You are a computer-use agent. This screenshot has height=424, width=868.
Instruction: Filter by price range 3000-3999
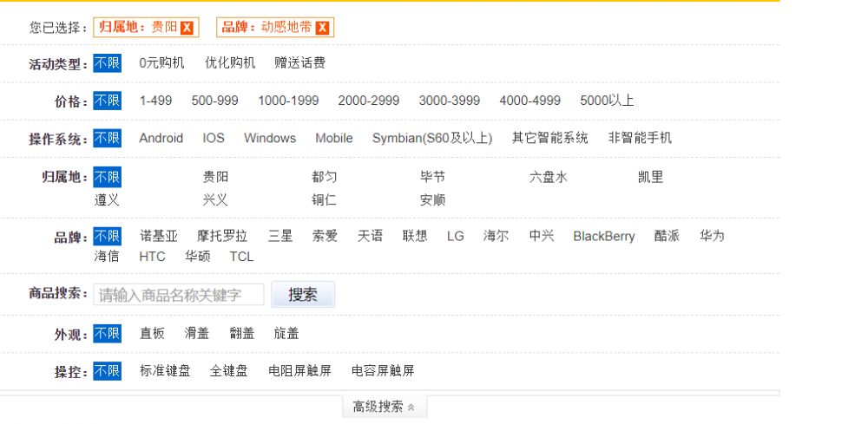[x=450, y=101]
